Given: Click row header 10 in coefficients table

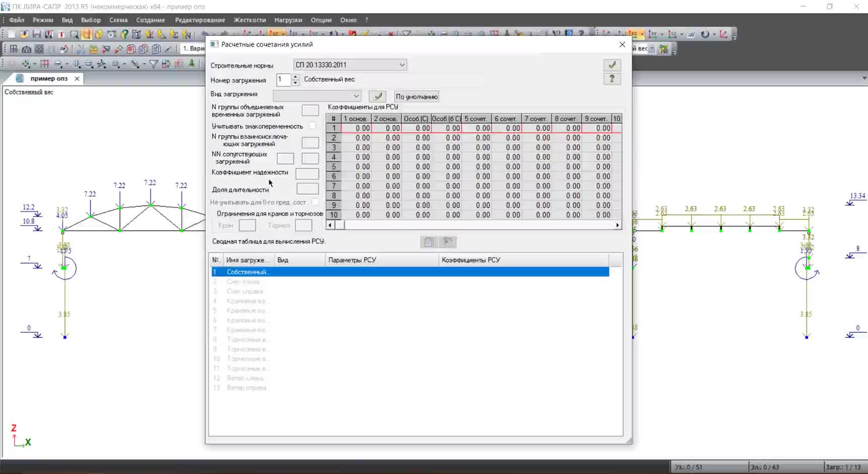Looking at the screenshot, I should click(334, 215).
